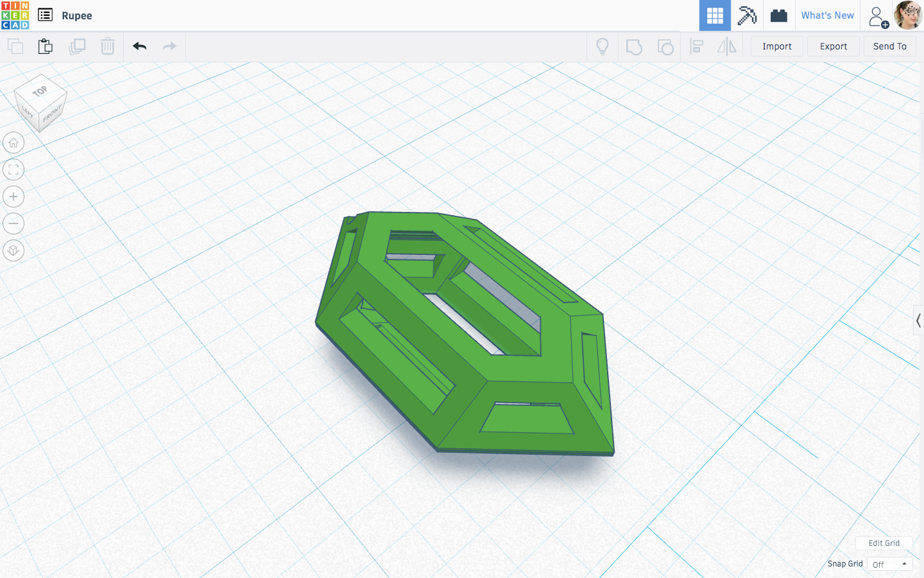Click the Align tool icon

[697, 46]
